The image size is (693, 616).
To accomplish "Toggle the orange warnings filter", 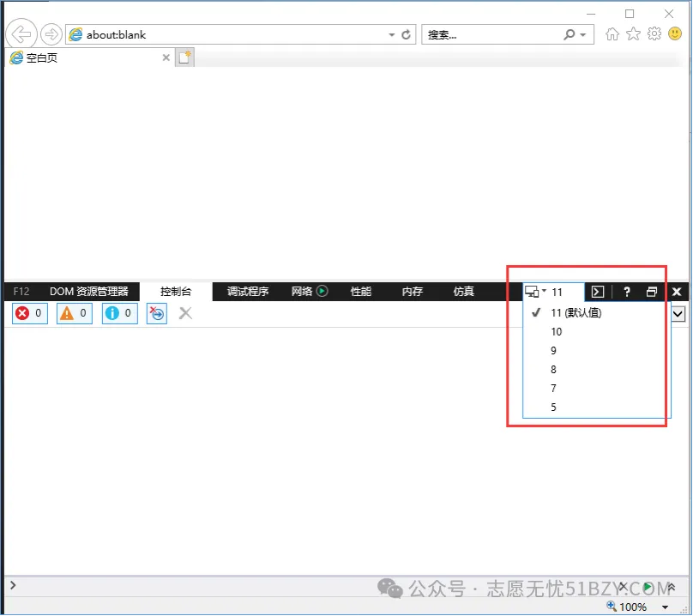I will tap(75, 313).
